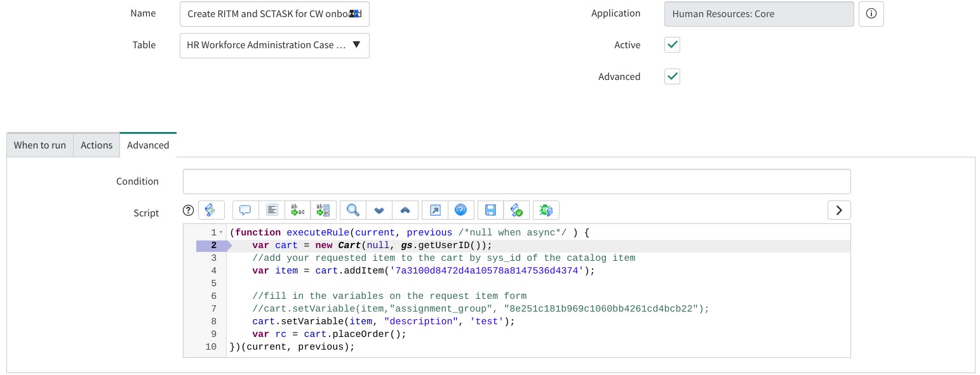Click the save floppy disk icon
This screenshot has height=375, width=980.
(490, 210)
